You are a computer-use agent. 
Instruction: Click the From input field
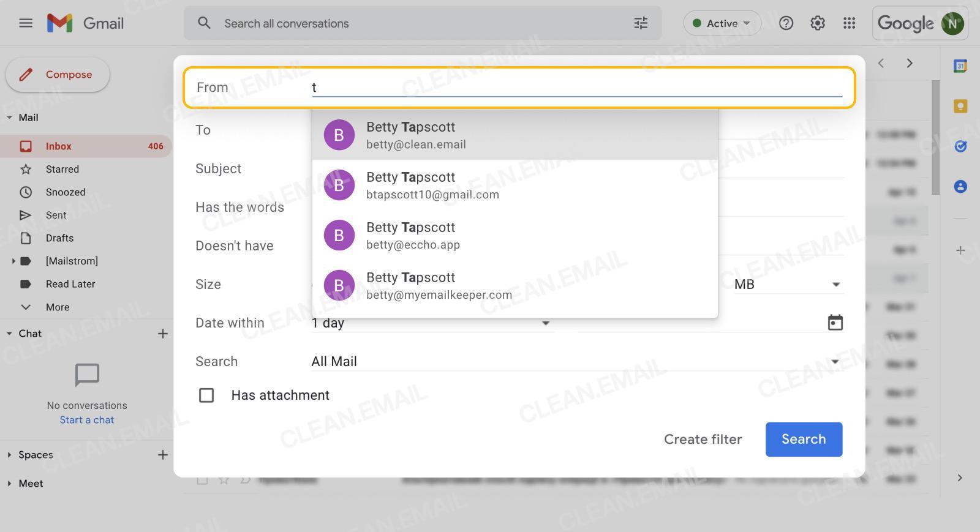pos(577,88)
